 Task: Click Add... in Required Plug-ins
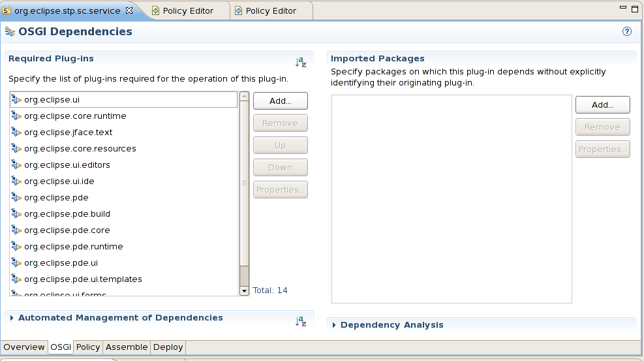(281, 101)
